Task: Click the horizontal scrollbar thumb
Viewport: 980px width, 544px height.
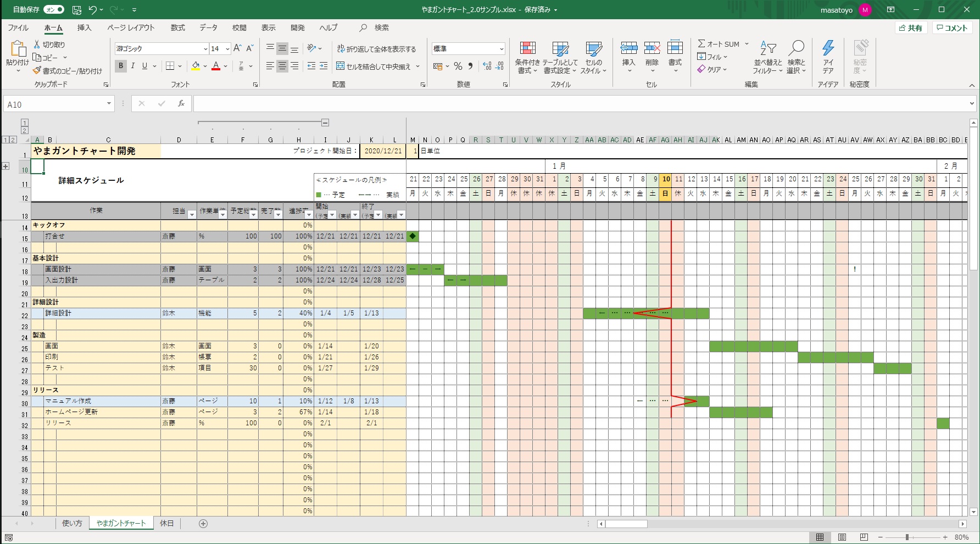Action: tap(626, 524)
